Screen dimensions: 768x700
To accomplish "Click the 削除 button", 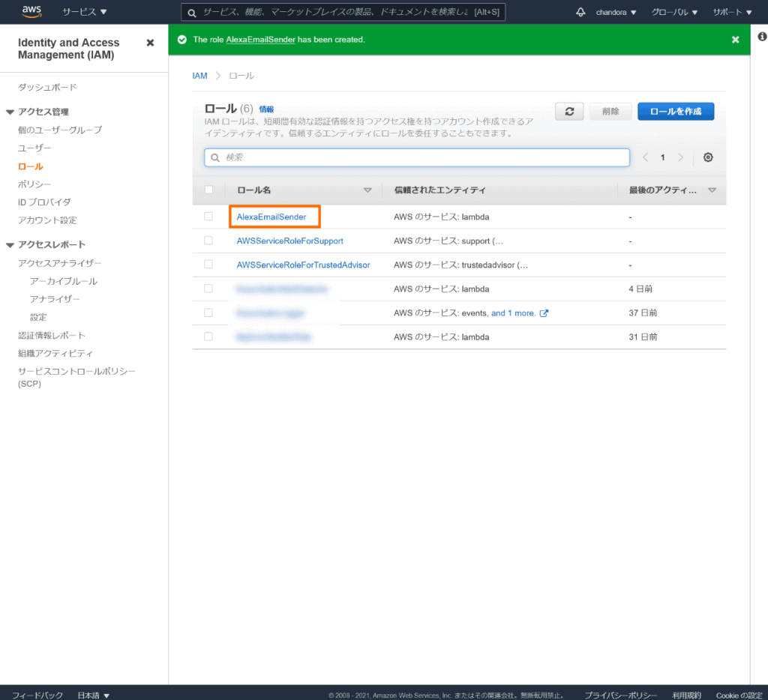I will [x=610, y=112].
